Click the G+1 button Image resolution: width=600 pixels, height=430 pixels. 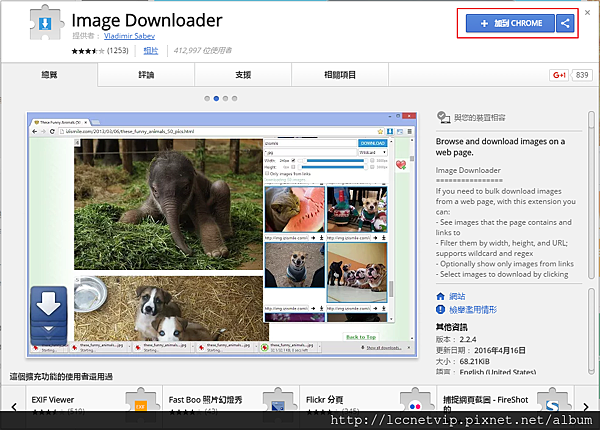pyautogui.click(x=559, y=75)
